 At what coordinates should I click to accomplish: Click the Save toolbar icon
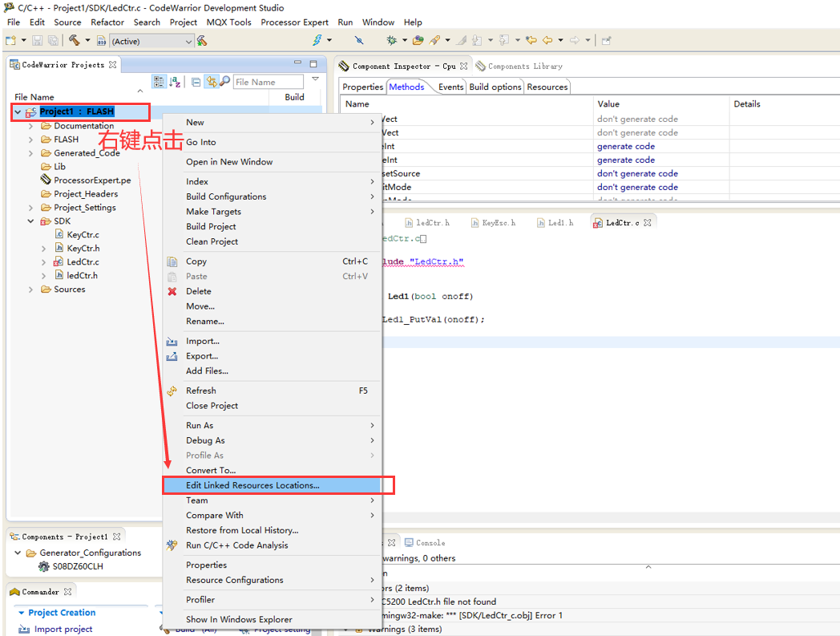tap(37, 41)
